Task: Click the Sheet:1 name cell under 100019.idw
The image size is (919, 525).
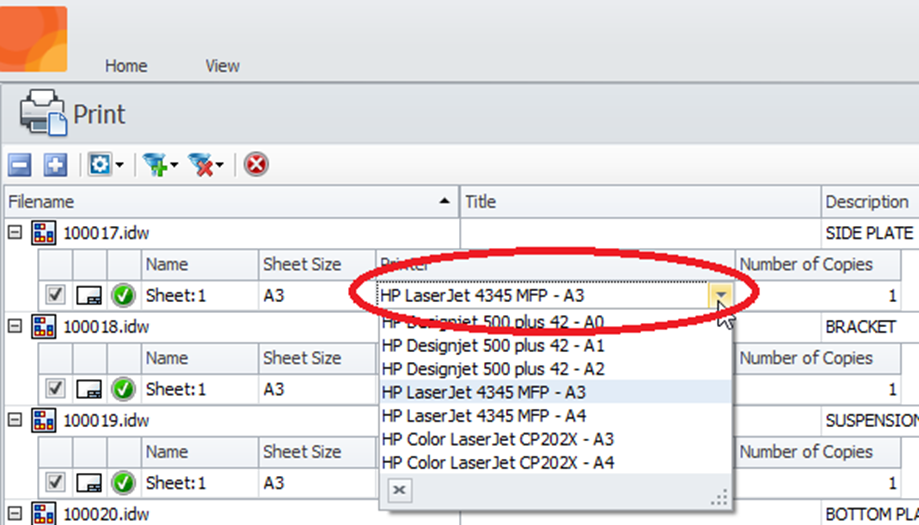Action: (x=200, y=483)
